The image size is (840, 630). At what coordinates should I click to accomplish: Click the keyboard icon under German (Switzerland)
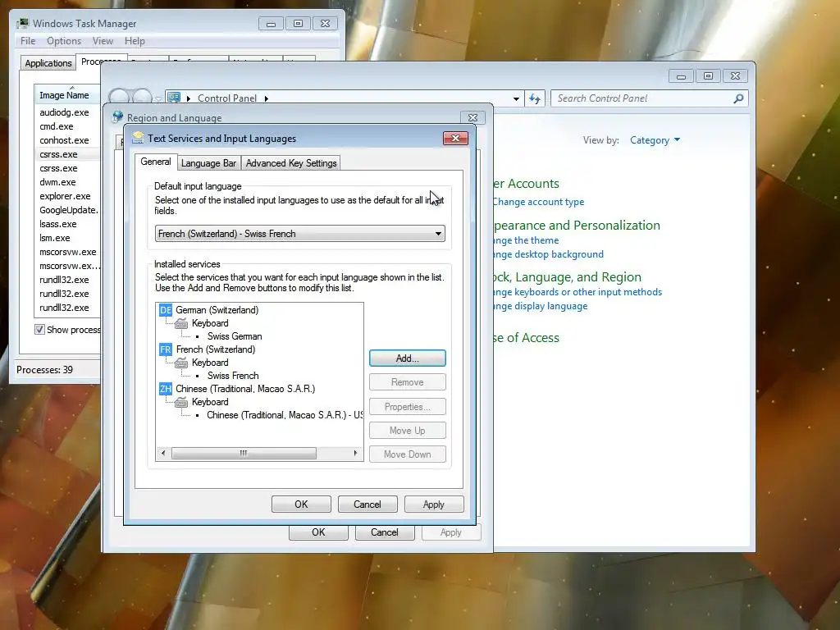pos(181,323)
